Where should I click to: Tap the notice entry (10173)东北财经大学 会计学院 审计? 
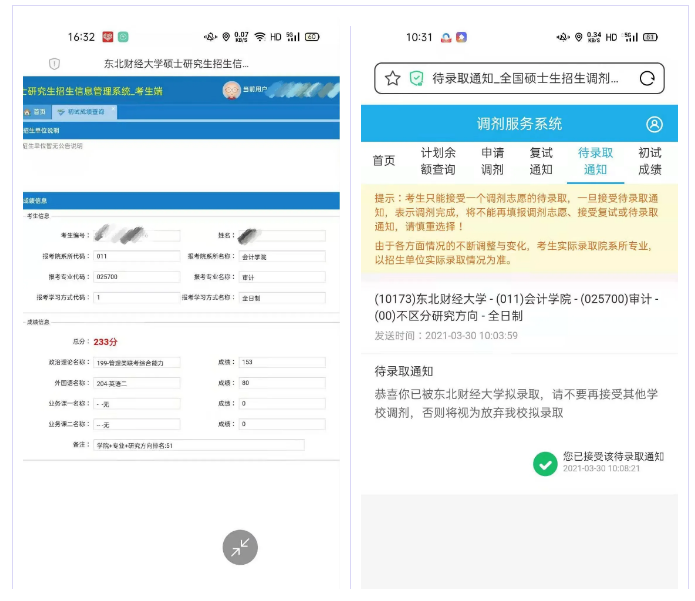516,307
